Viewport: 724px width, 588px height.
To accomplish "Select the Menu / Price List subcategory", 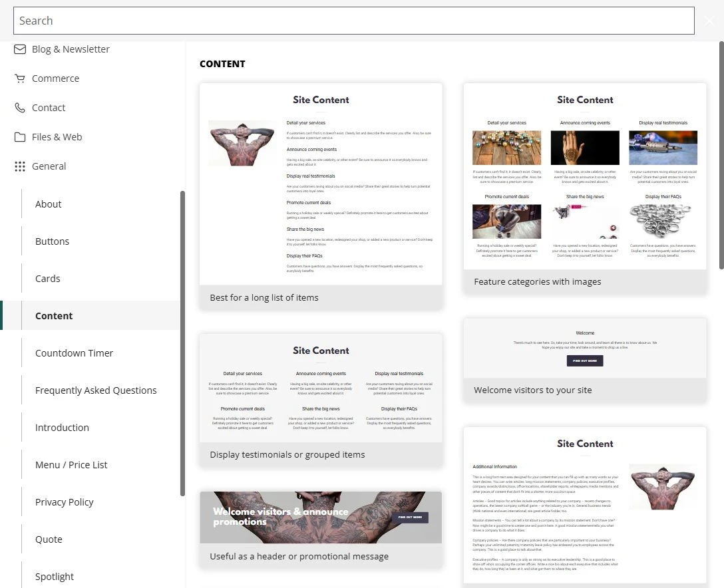I will click(71, 465).
